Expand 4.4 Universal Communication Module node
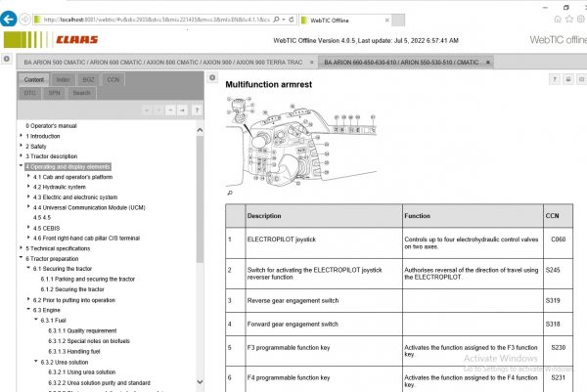Viewport: 587px width, 392px height. coord(28,206)
